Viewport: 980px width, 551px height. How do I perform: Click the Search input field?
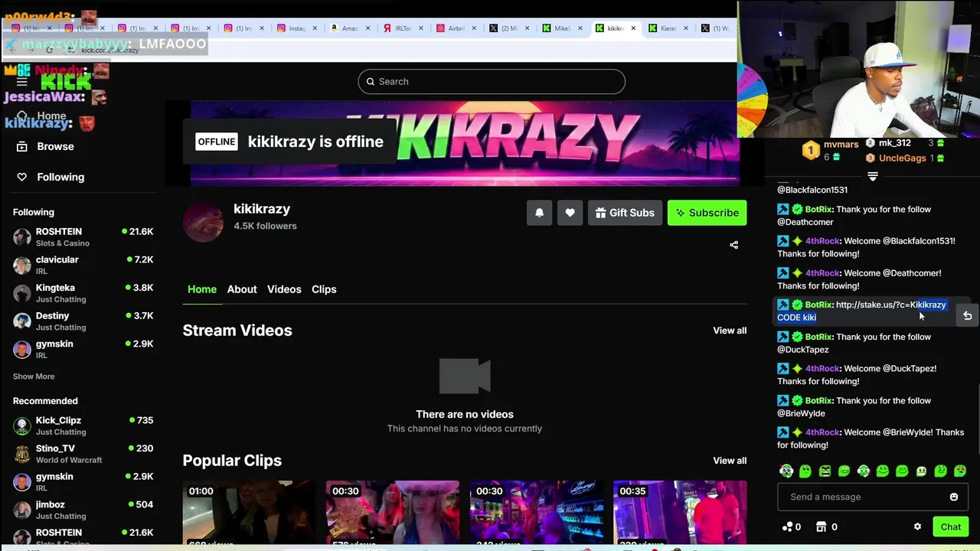pos(492,82)
